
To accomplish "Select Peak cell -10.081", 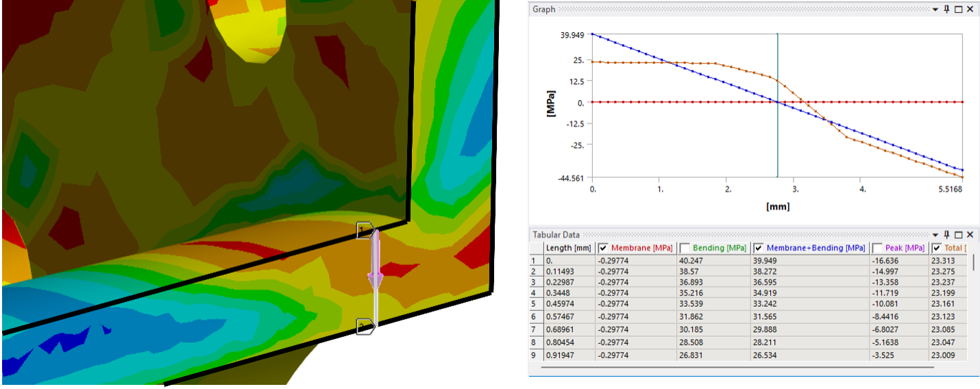I will [898, 303].
